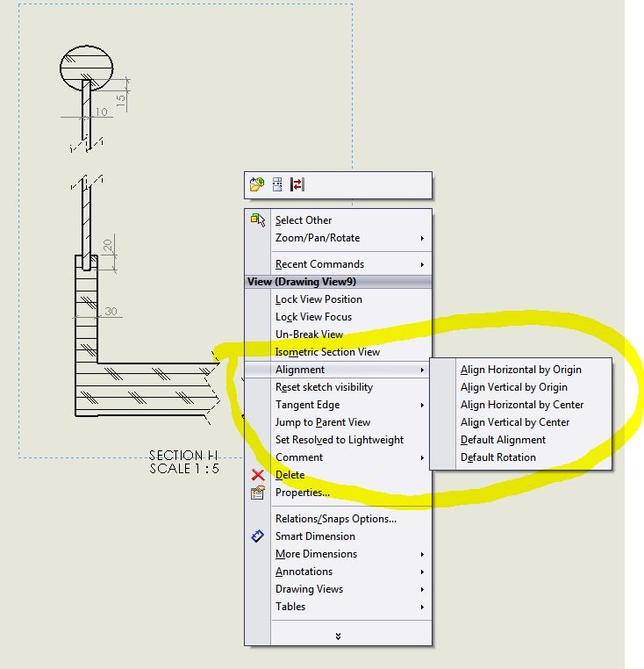Click the Tables submenu arrow
644x669 pixels.
(x=422, y=607)
